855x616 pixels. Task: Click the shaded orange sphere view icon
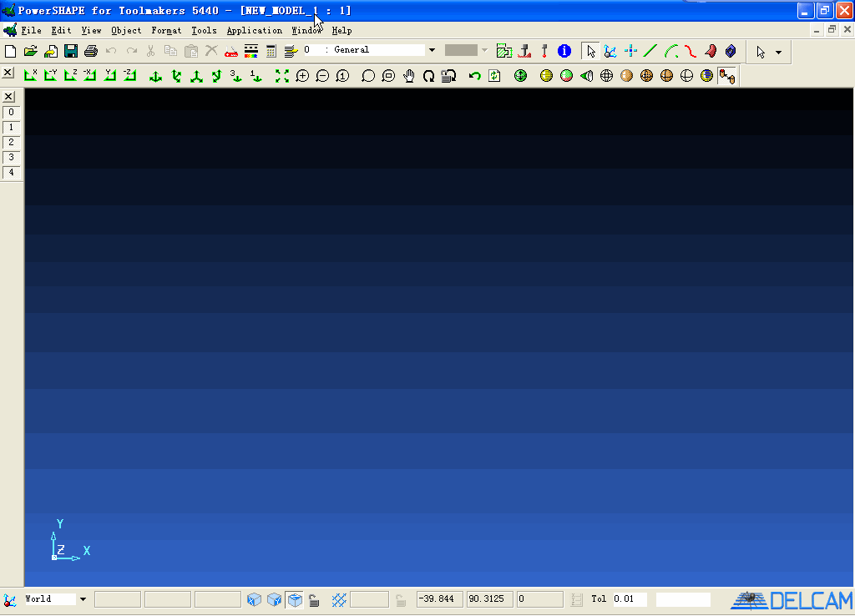pos(626,76)
